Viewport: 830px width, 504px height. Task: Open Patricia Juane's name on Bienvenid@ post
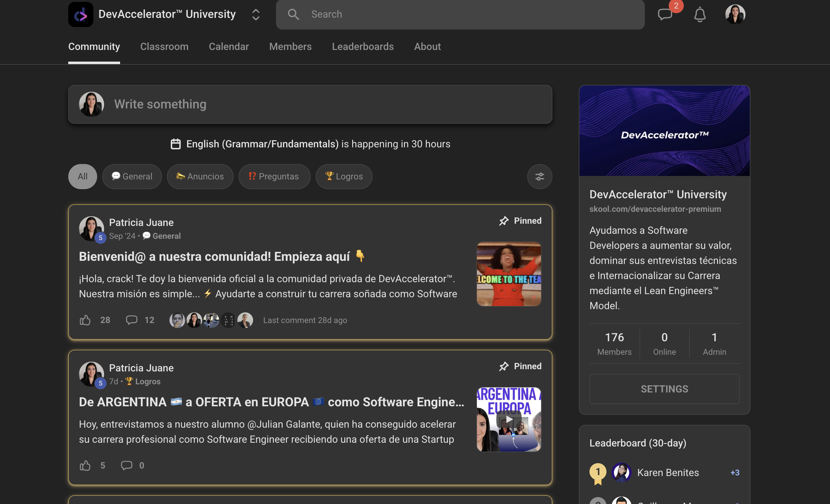[141, 222]
